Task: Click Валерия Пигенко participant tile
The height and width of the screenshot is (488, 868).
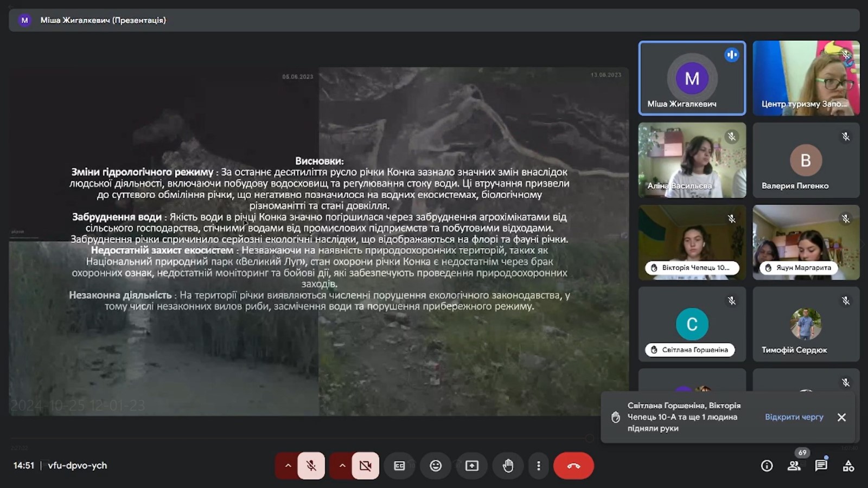Action: [806, 160]
